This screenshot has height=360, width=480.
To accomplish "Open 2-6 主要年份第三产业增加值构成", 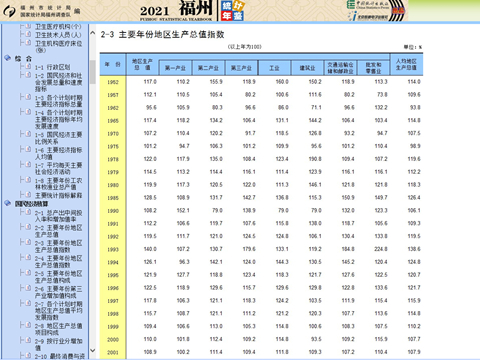I will point(59,292).
